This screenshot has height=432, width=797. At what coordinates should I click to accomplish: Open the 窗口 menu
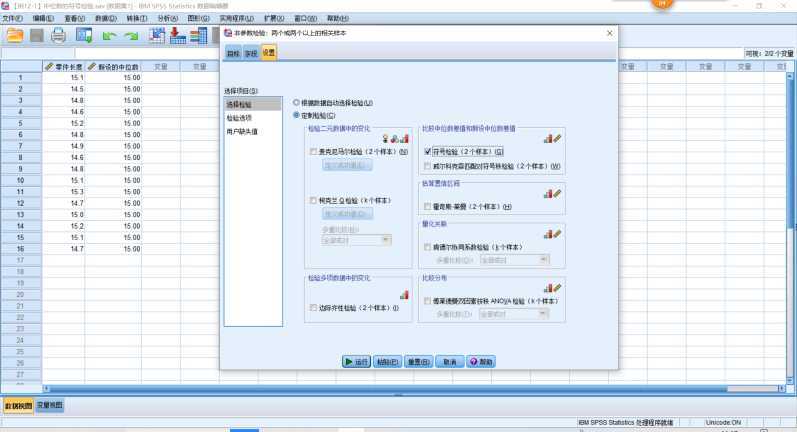point(305,18)
